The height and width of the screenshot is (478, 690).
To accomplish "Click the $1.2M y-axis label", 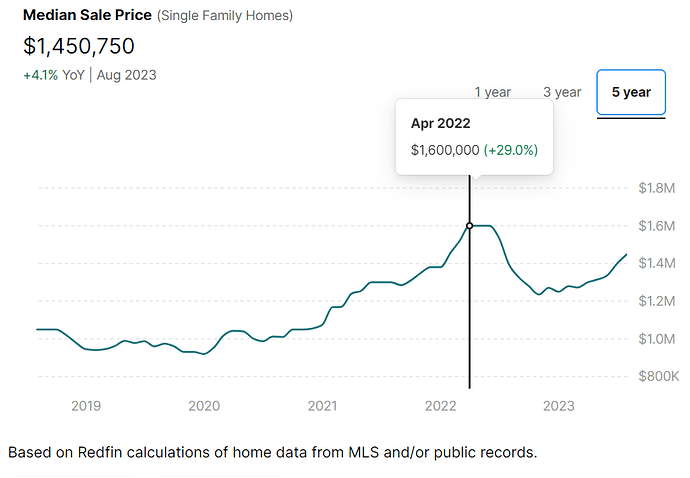I will tap(658, 301).
